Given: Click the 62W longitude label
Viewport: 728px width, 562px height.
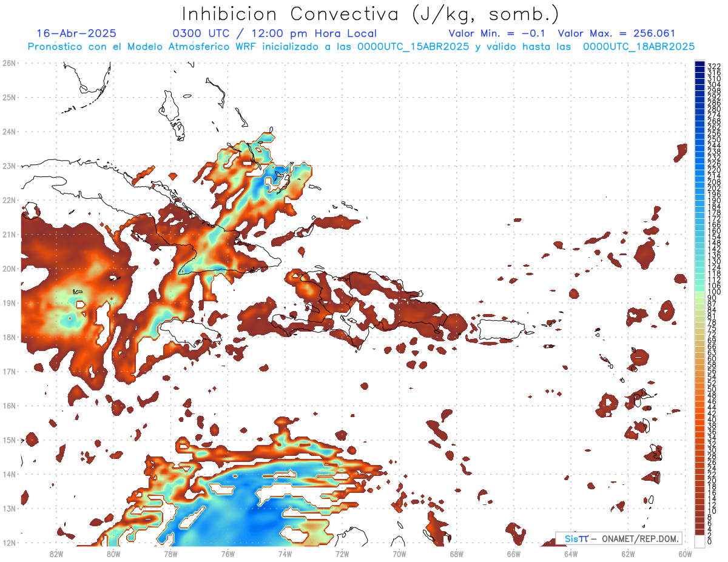Looking at the screenshot, I should click(x=629, y=554).
